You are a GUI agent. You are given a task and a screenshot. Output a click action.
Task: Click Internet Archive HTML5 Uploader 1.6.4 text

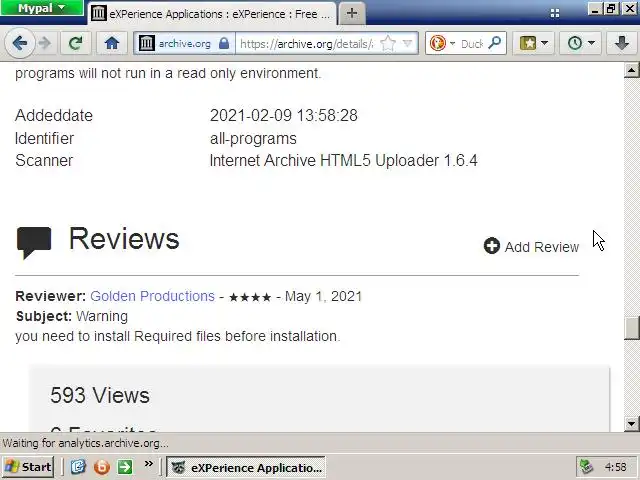343,160
